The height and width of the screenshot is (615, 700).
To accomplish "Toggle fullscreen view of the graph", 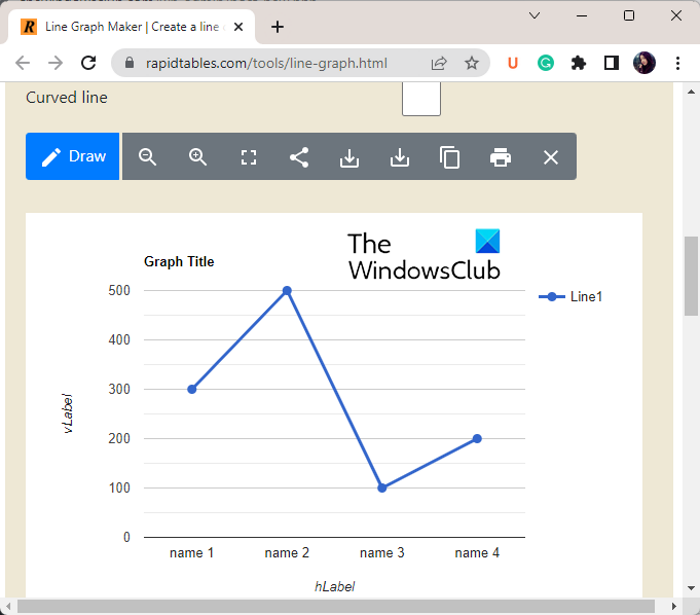I will [249, 157].
